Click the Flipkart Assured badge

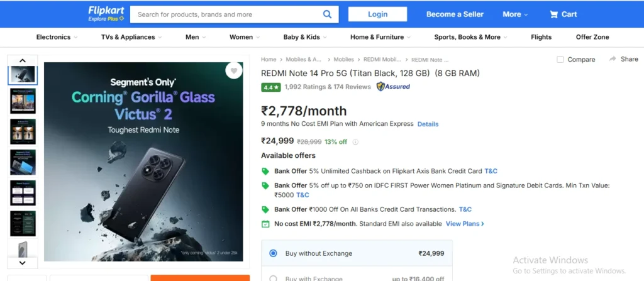(x=393, y=87)
